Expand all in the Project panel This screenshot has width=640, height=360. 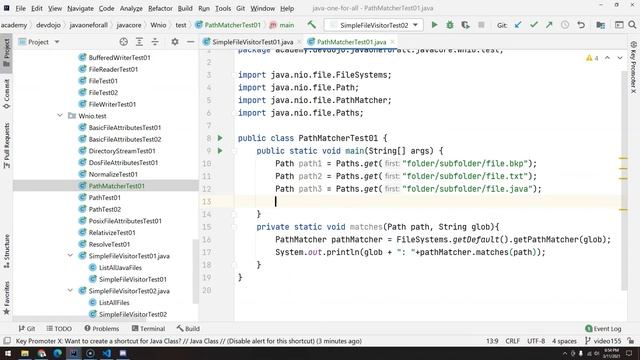point(139,42)
